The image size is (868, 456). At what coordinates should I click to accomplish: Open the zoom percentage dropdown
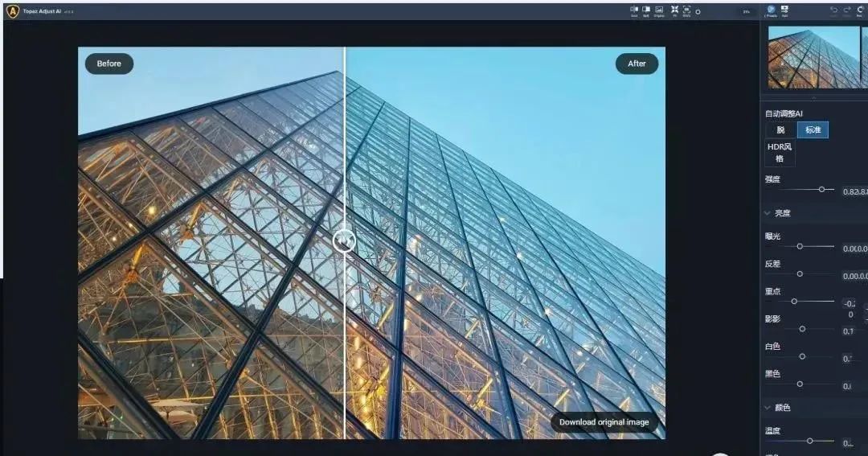[746, 11]
